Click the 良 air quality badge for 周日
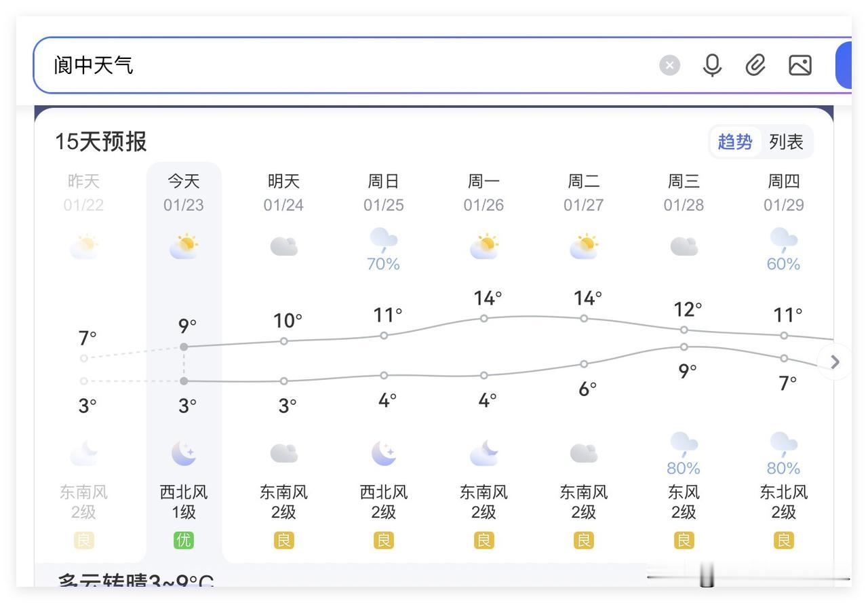 click(x=384, y=541)
